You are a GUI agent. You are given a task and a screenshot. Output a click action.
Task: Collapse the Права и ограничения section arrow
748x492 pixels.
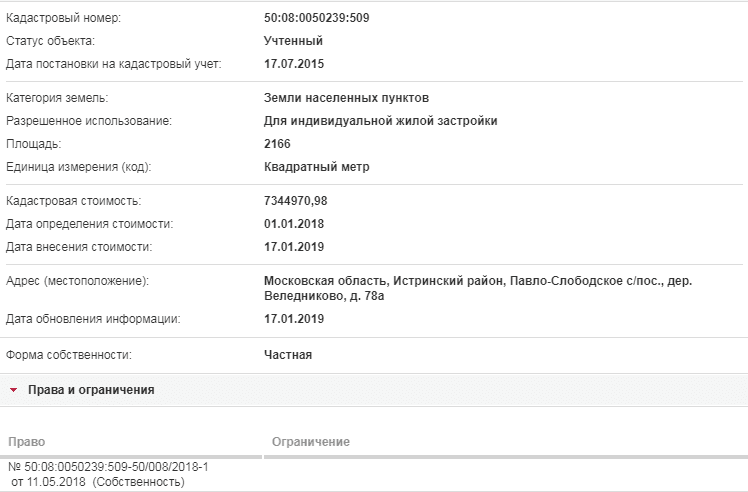pos(13,390)
